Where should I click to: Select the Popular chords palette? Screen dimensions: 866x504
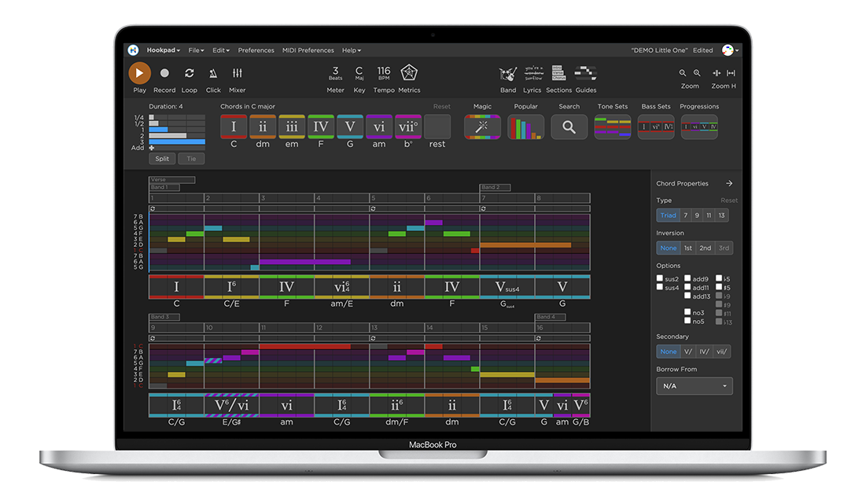(525, 127)
